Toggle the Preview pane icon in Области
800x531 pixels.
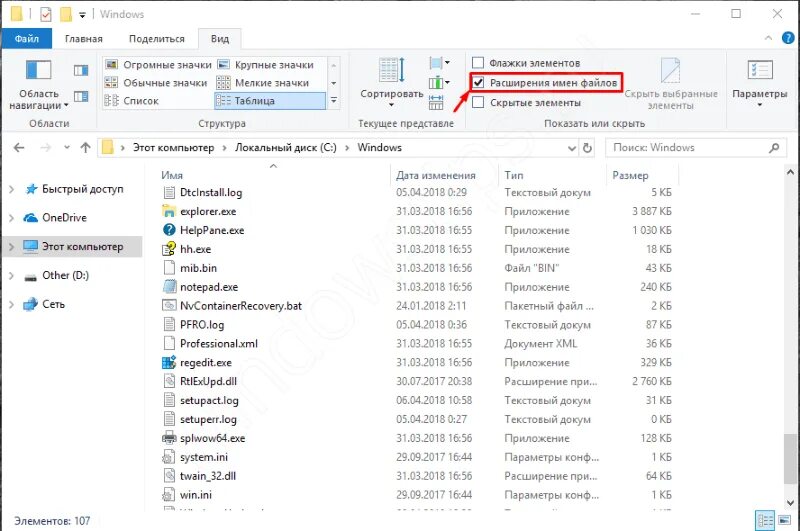[81, 70]
